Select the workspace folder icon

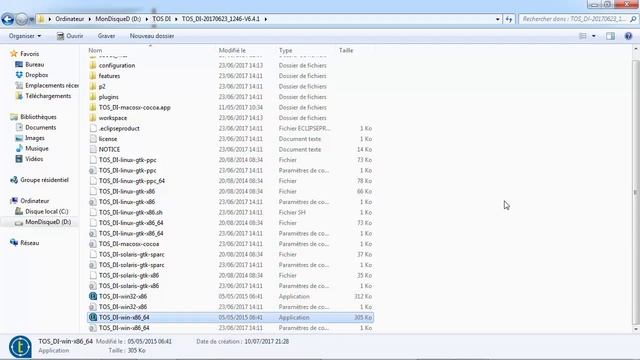tap(93, 118)
